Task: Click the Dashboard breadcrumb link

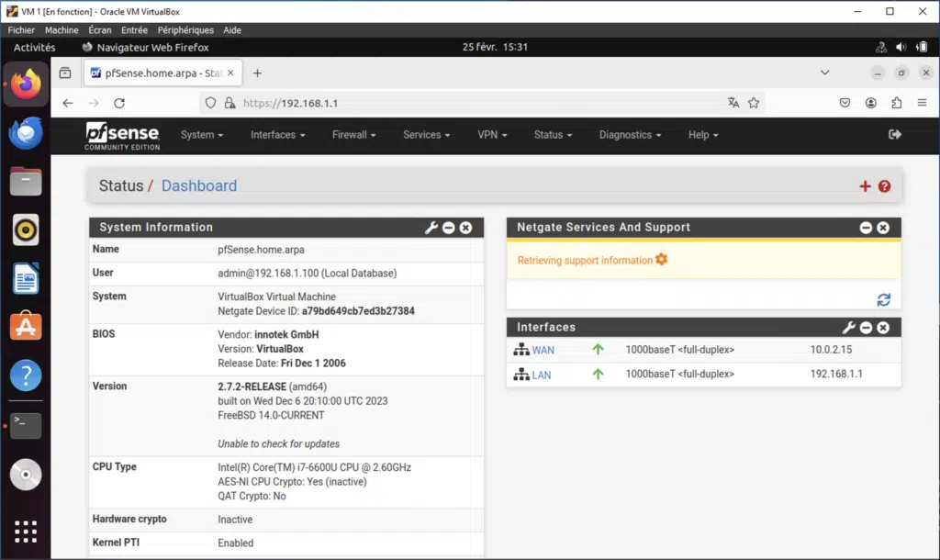Action: click(x=198, y=185)
